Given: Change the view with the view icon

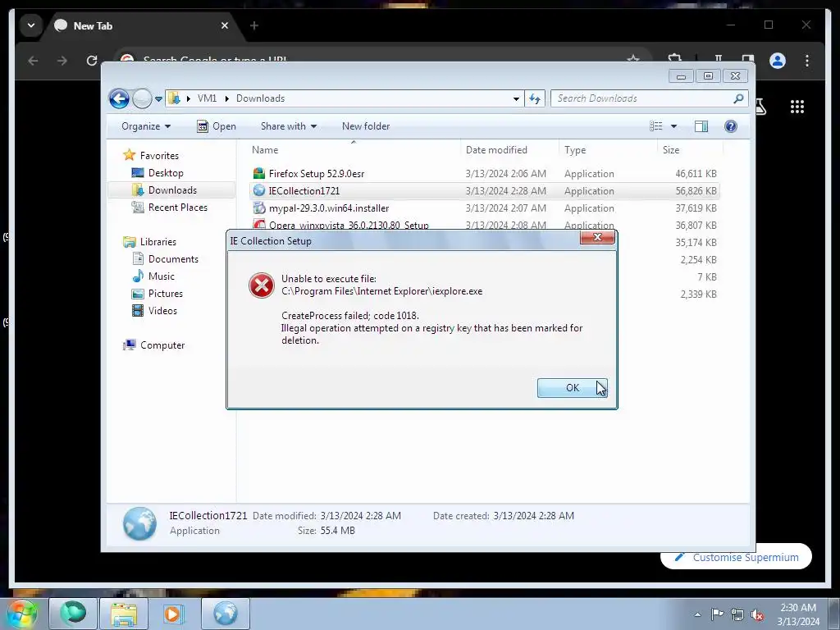Looking at the screenshot, I should click(655, 126).
